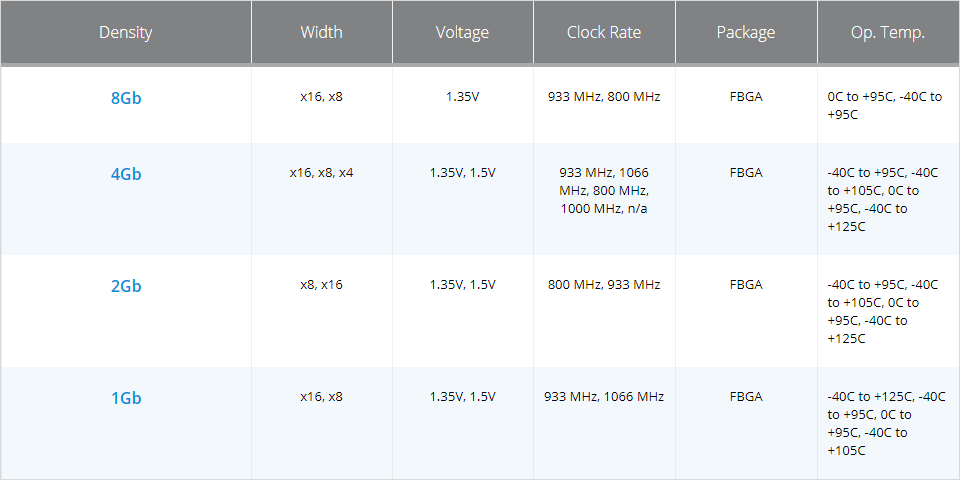Click the x16, x8, x4 width cell

coord(321,173)
